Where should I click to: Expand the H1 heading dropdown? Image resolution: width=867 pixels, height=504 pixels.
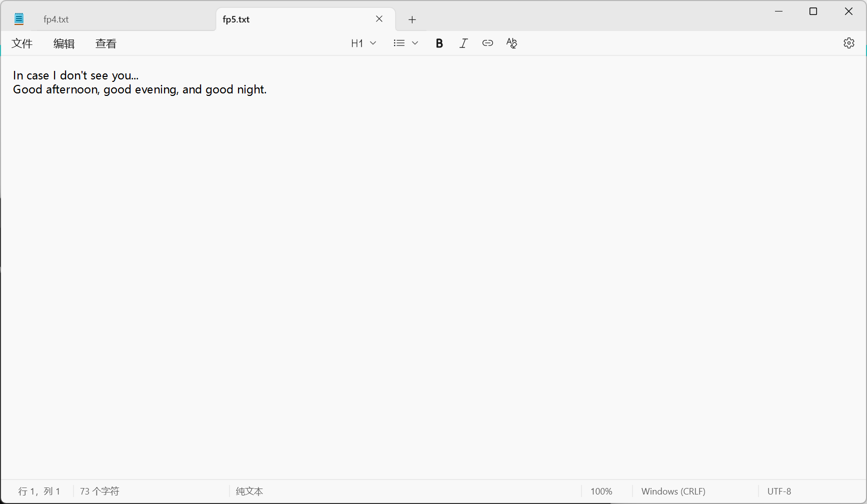coord(363,43)
